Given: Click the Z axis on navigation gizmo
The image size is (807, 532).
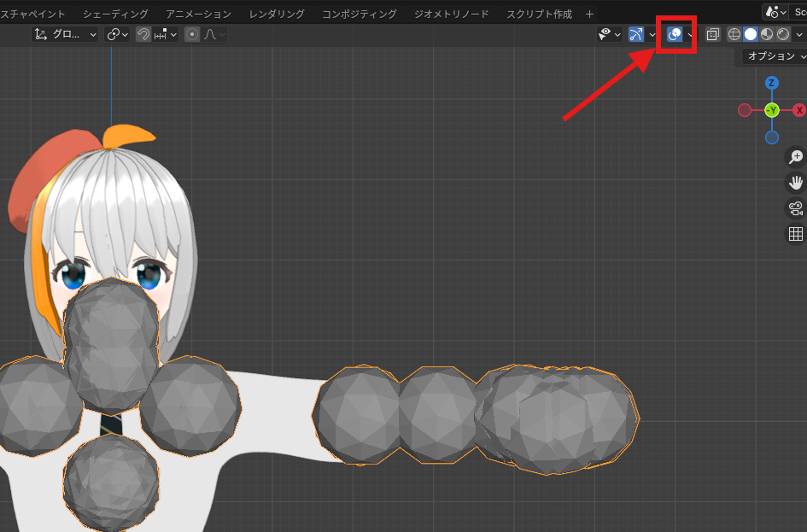Looking at the screenshot, I should click(x=771, y=82).
